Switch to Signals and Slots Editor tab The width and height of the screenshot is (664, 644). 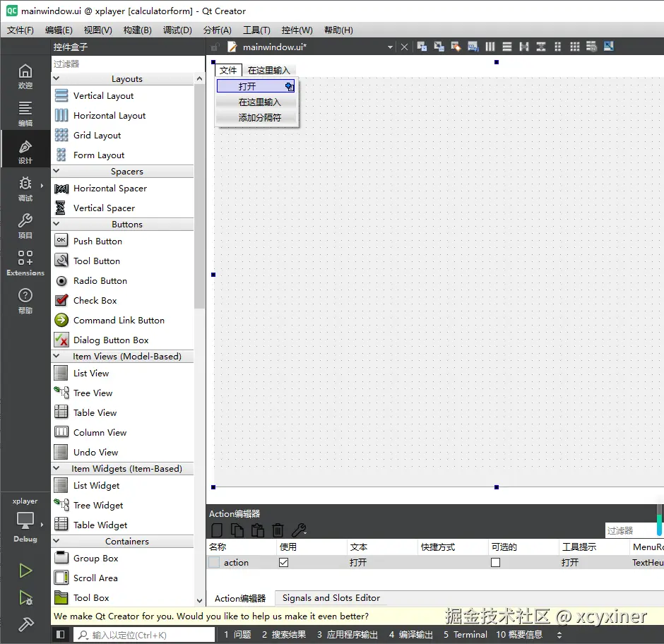331,598
